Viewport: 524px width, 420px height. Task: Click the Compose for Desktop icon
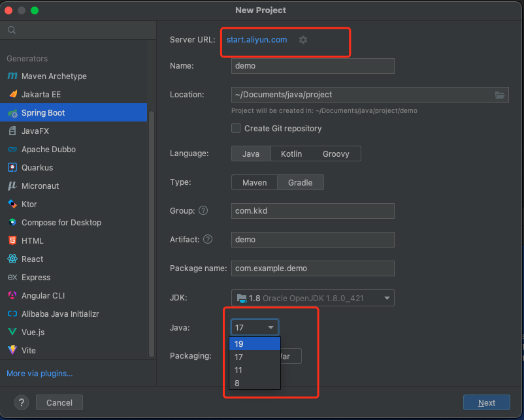12,222
